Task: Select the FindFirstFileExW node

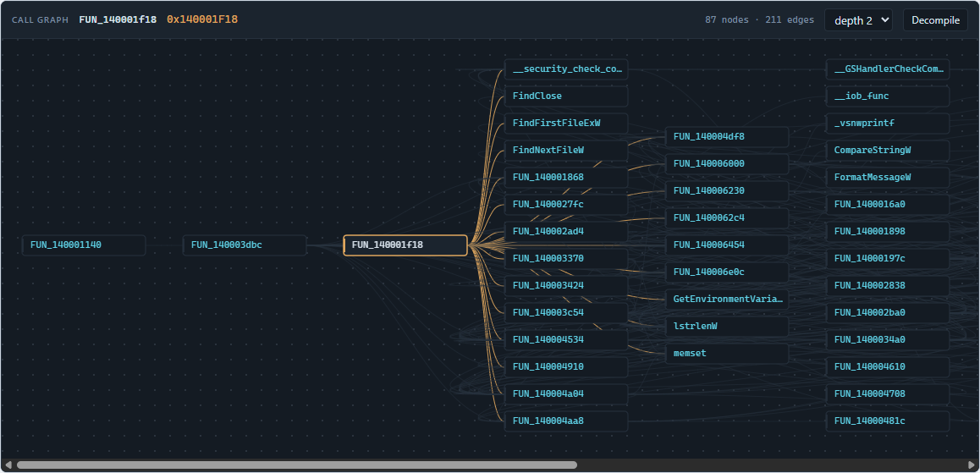Action: click(566, 123)
